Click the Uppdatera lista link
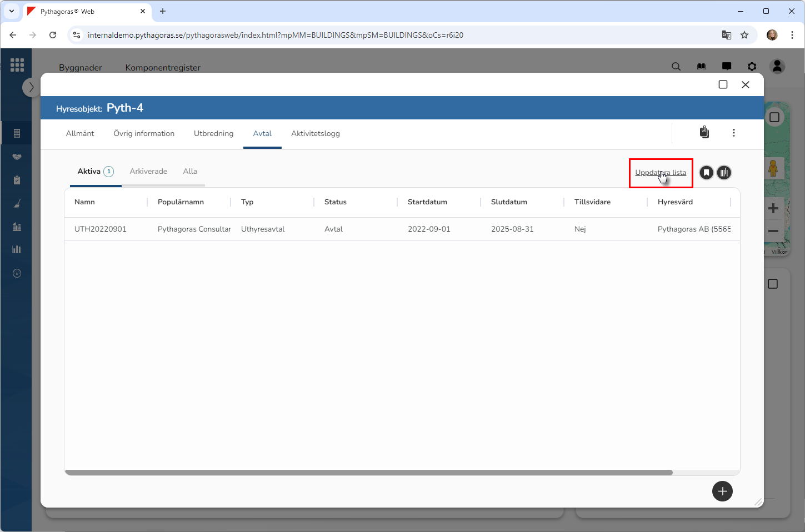805x532 pixels. (x=660, y=173)
